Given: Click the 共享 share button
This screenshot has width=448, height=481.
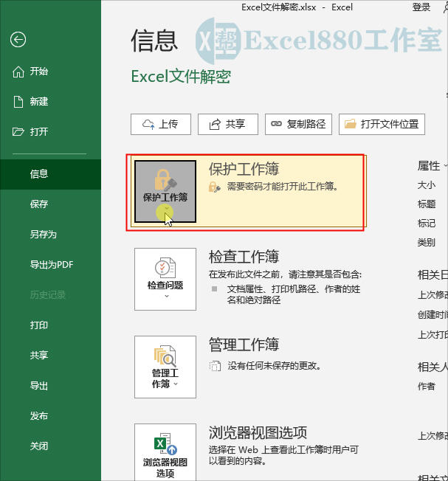Looking at the screenshot, I should (x=228, y=124).
